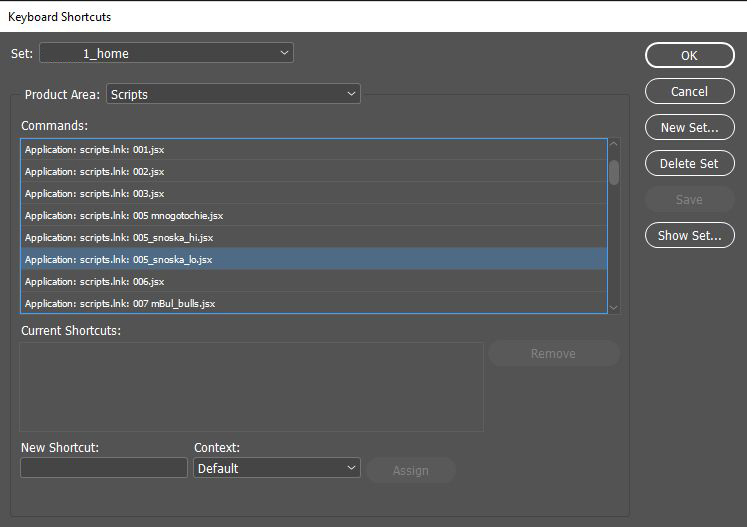Create a new set with New Set...
Image resolution: width=747 pixels, height=527 pixels.
pyautogui.click(x=689, y=127)
